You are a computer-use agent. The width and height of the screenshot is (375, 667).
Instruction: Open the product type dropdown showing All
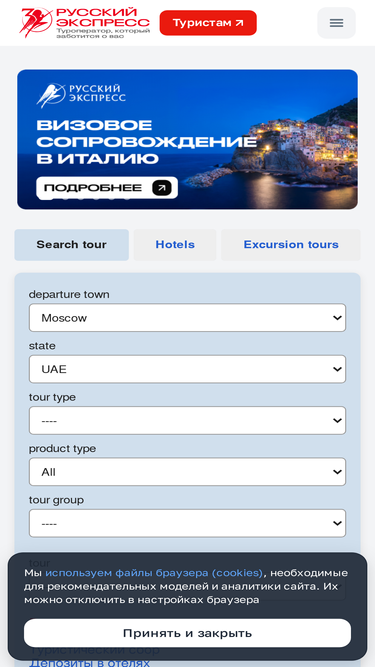187,472
